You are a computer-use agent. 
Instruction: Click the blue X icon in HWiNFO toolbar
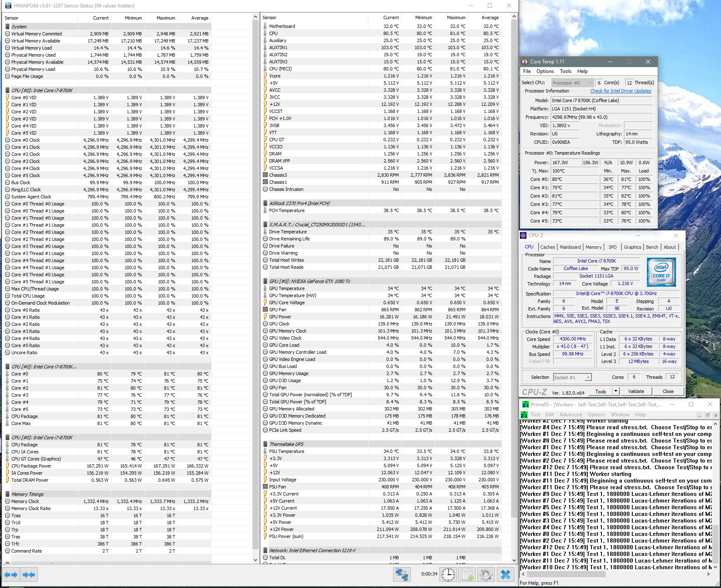pos(506,574)
